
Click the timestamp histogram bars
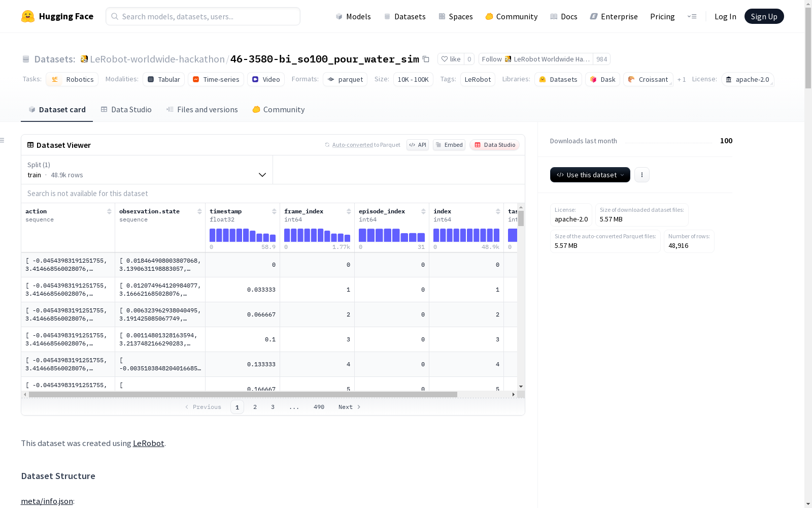point(243,235)
